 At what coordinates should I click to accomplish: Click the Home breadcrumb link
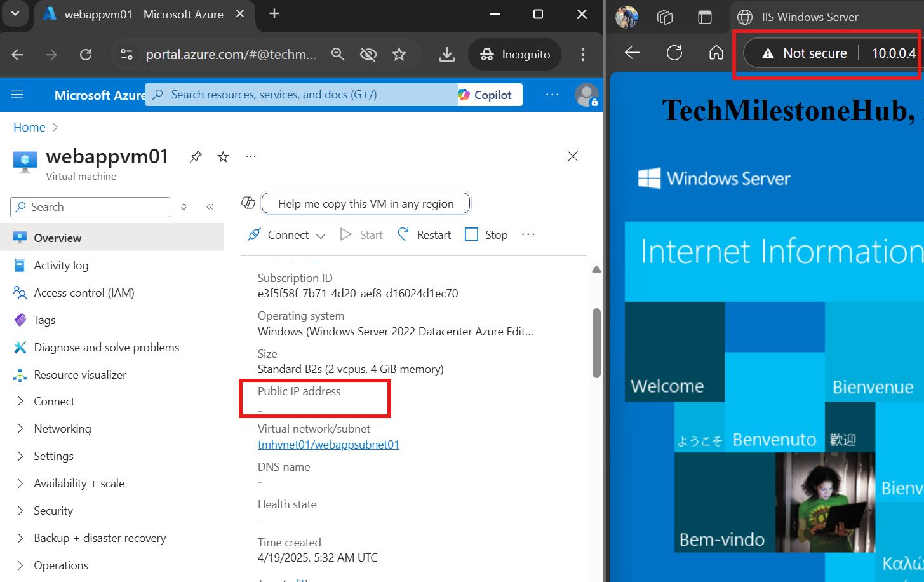[x=29, y=127]
